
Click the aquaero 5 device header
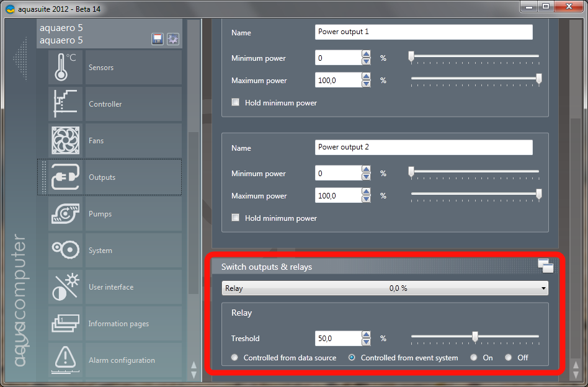click(x=110, y=33)
